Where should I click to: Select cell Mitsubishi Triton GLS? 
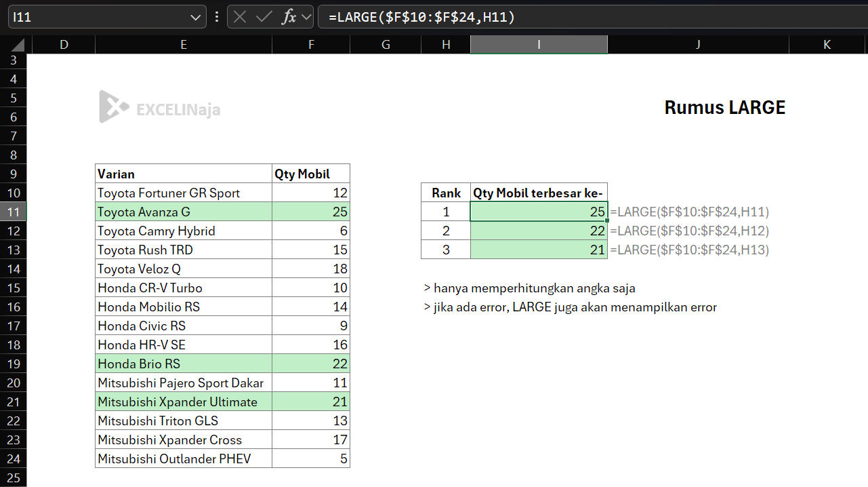pyautogui.click(x=184, y=421)
